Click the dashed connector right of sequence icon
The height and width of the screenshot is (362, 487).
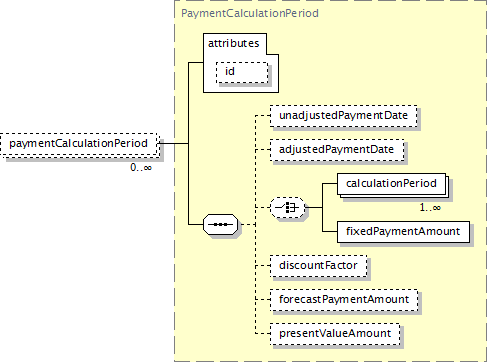(247, 225)
